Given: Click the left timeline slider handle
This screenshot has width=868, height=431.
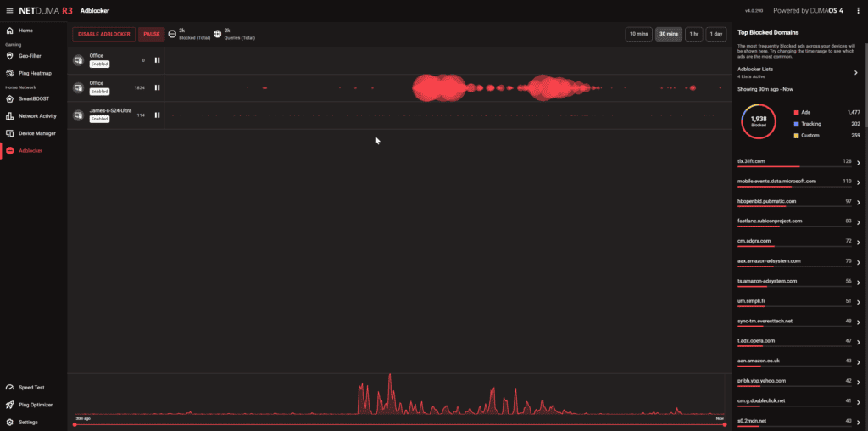Looking at the screenshot, I should coord(75,424).
